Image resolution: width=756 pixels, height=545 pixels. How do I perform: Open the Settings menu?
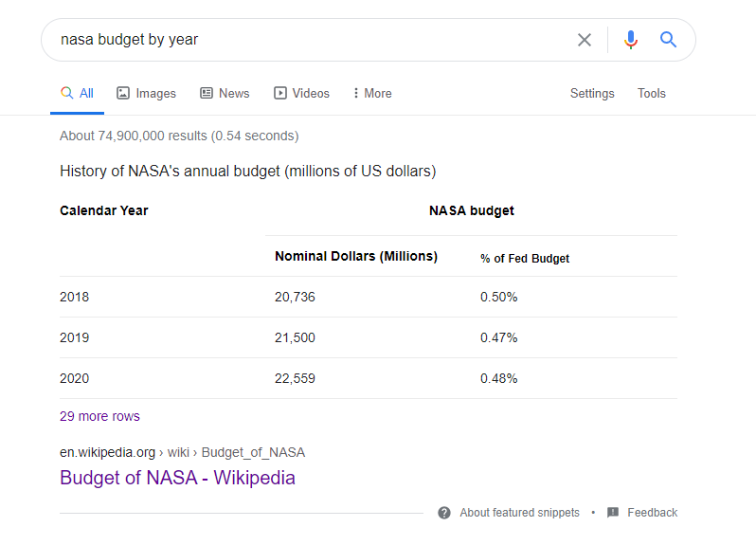point(592,93)
